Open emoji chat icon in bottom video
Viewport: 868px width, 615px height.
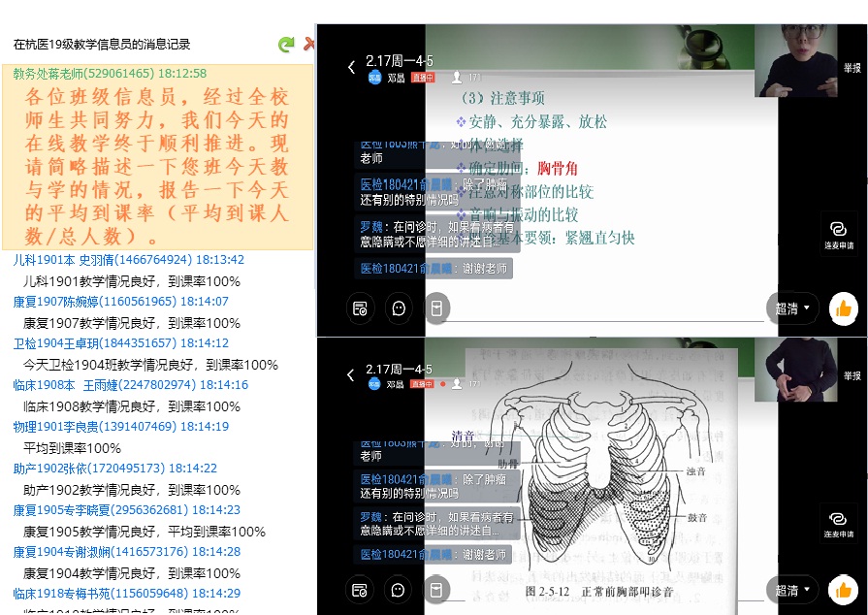398,589
